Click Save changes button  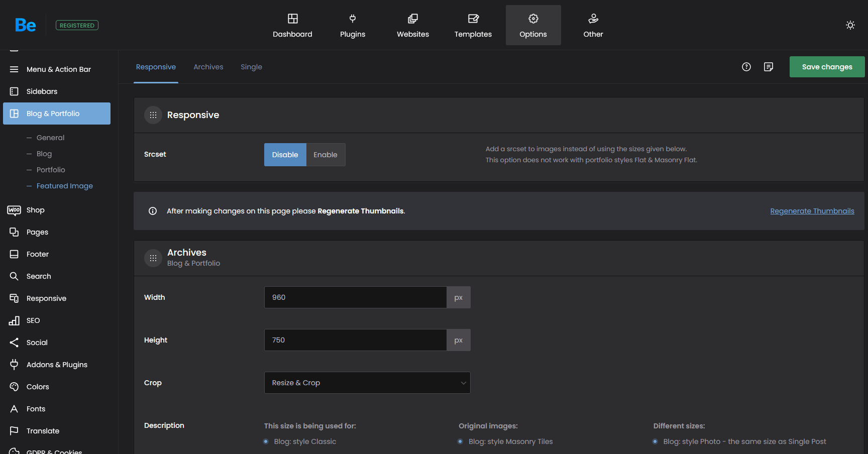(827, 67)
